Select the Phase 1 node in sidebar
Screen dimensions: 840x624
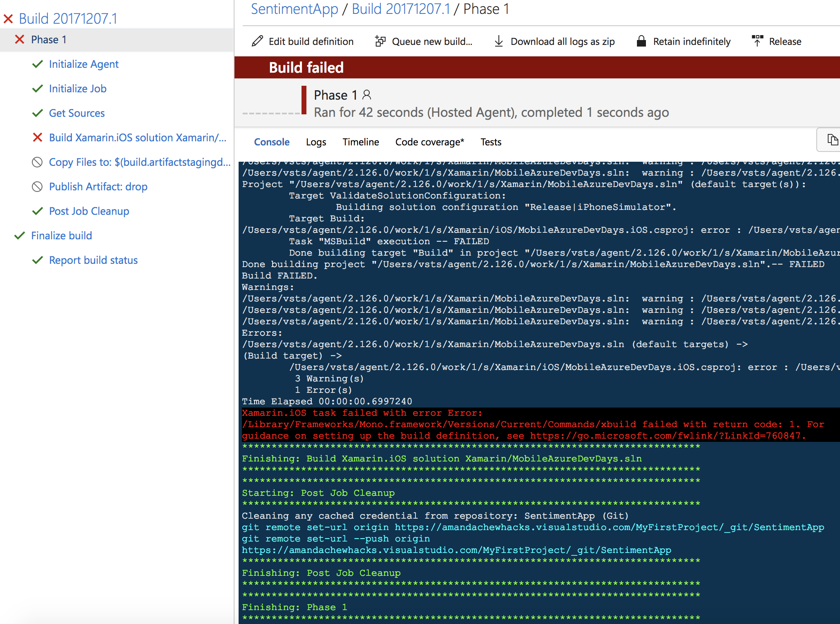[x=49, y=40]
